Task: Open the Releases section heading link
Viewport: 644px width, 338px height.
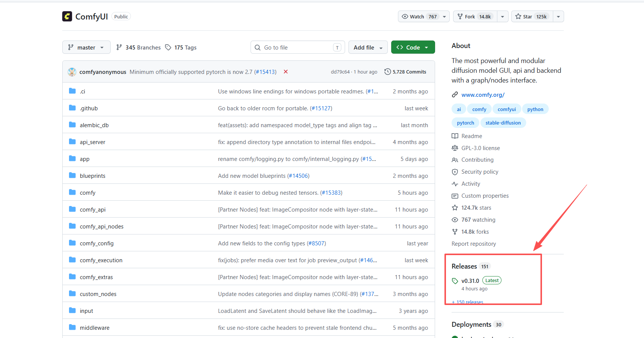Action: click(x=464, y=266)
